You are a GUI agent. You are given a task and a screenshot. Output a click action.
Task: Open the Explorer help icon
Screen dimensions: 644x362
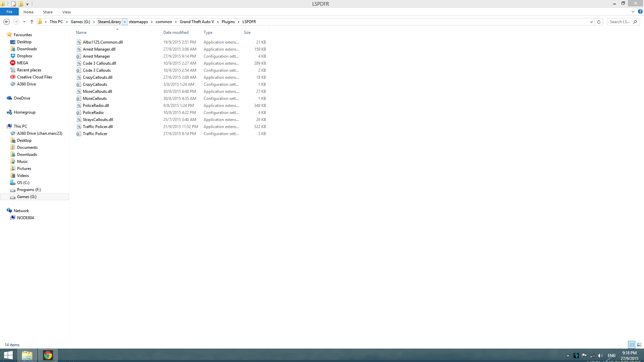point(640,12)
